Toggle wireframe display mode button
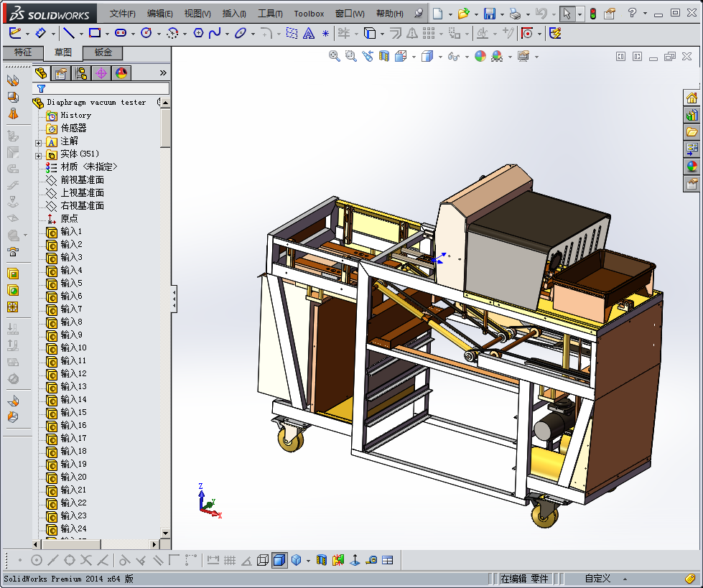Image resolution: width=703 pixels, height=588 pixels. pos(263,560)
